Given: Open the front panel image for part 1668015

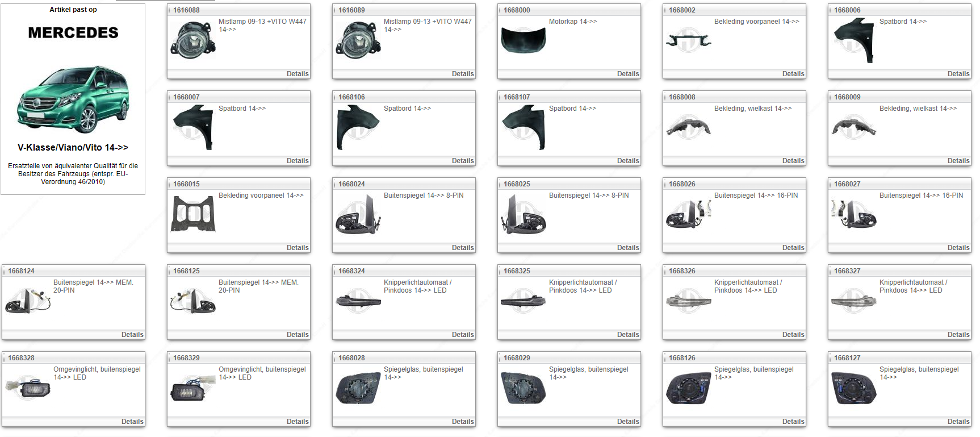Looking at the screenshot, I should pos(193,214).
